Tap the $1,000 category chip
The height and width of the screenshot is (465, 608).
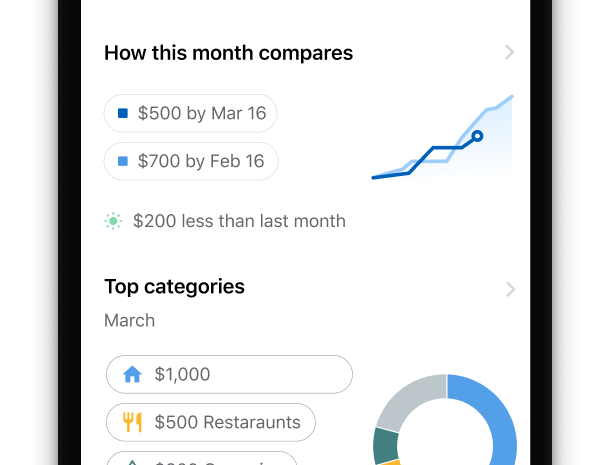(229, 375)
